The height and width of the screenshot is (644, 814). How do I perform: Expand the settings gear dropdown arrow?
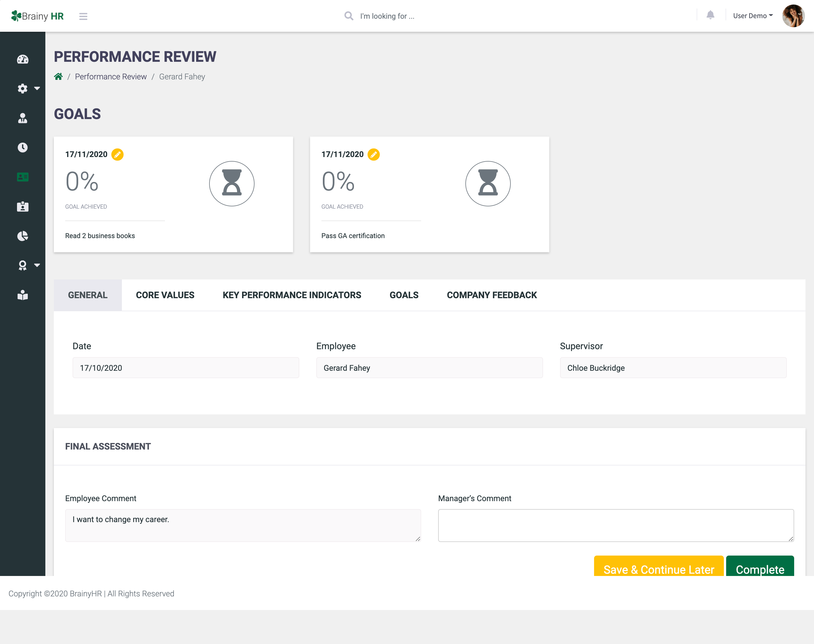click(x=37, y=89)
